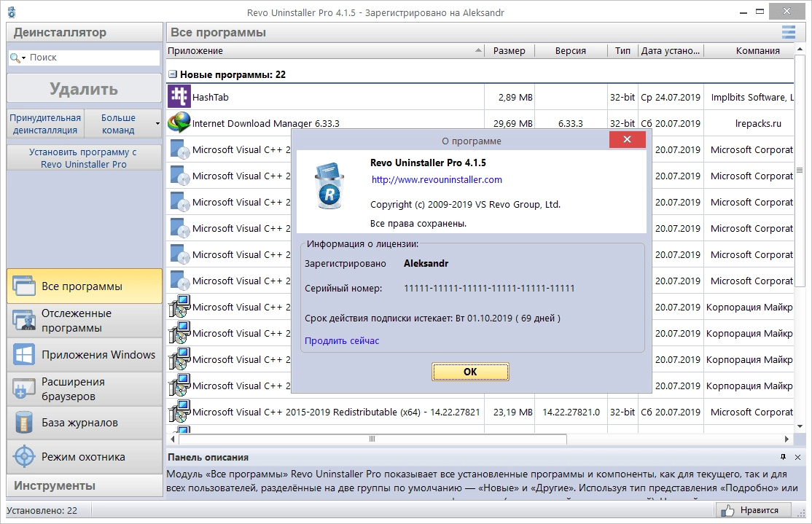Click the '6.33.3' version cell

[570, 123]
